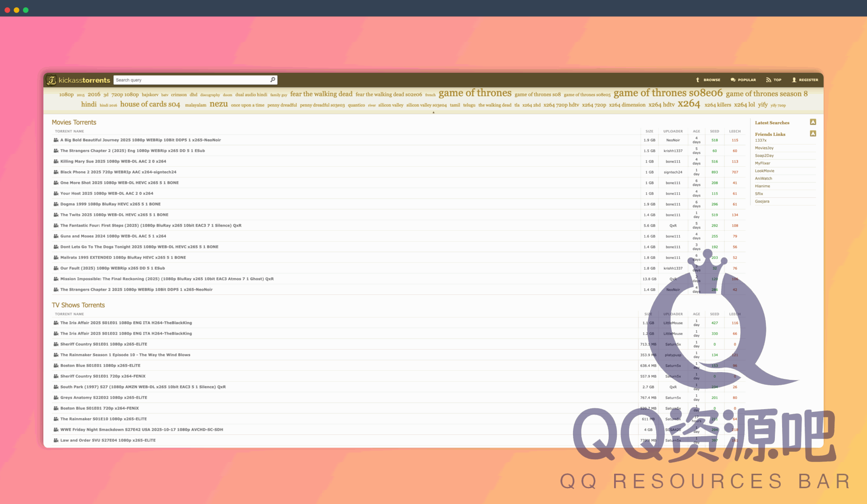Open the 1337x friends link
This screenshot has width=867, height=504.
coord(761,140)
